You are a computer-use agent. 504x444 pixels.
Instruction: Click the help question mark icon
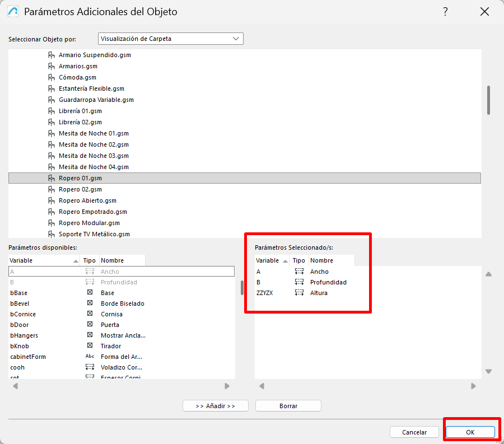pos(445,12)
